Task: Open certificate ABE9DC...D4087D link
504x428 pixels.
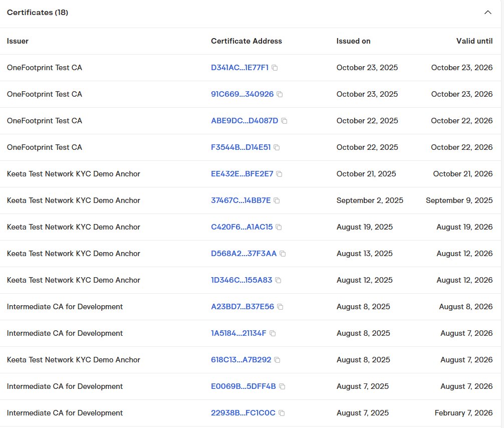Action: coord(244,121)
